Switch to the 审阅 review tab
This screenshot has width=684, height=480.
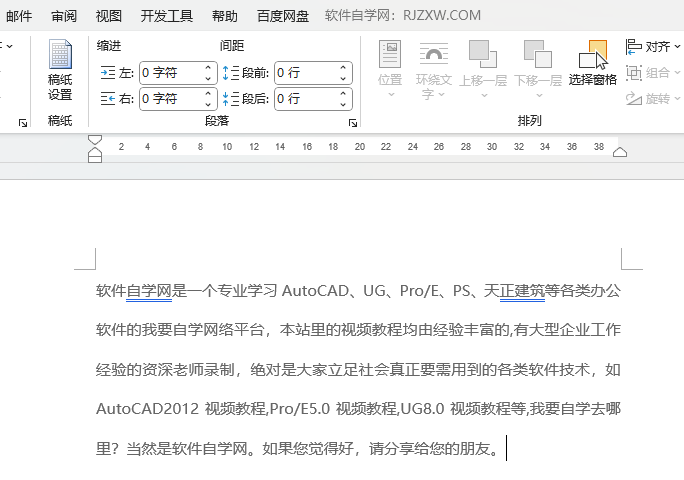pyautogui.click(x=64, y=16)
